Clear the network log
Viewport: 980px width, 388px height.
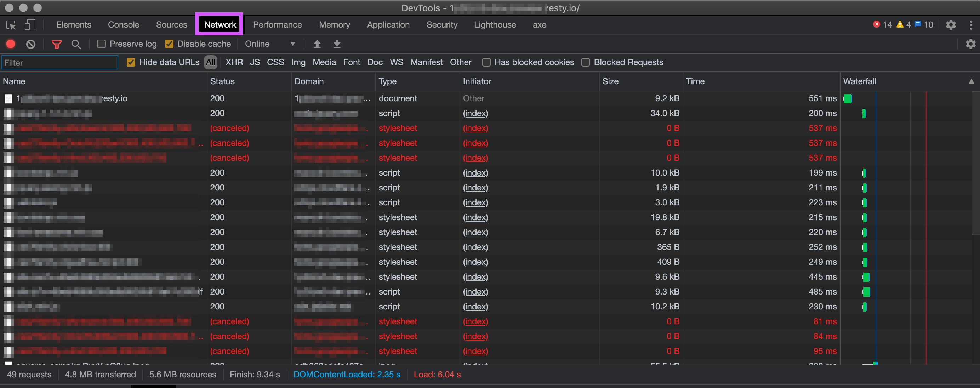[x=31, y=44]
